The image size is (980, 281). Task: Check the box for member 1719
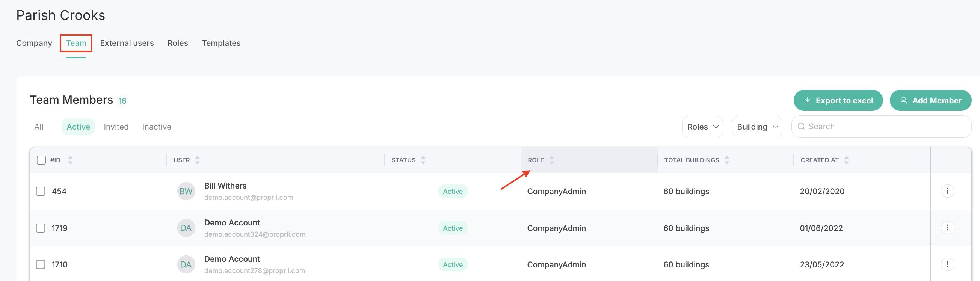pyautogui.click(x=41, y=228)
